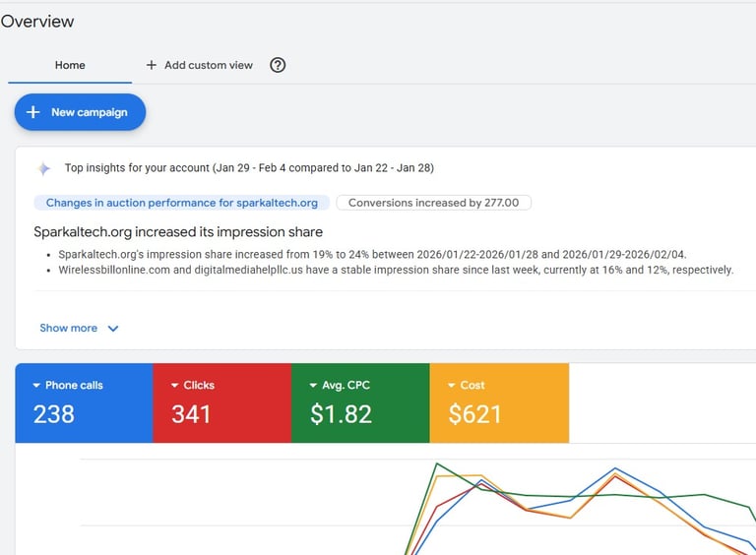
Task: Click the Show more link
Action: coord(69,329)
